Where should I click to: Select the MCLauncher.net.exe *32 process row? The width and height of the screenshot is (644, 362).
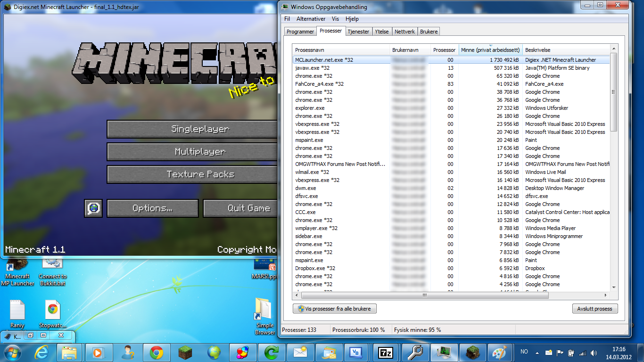click(451, 60)
